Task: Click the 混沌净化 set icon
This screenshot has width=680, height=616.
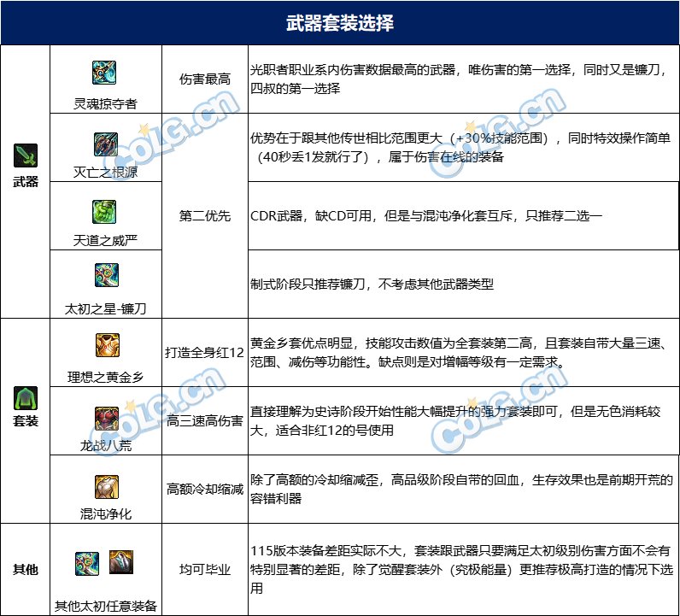Action: click(x=105, y=486)
